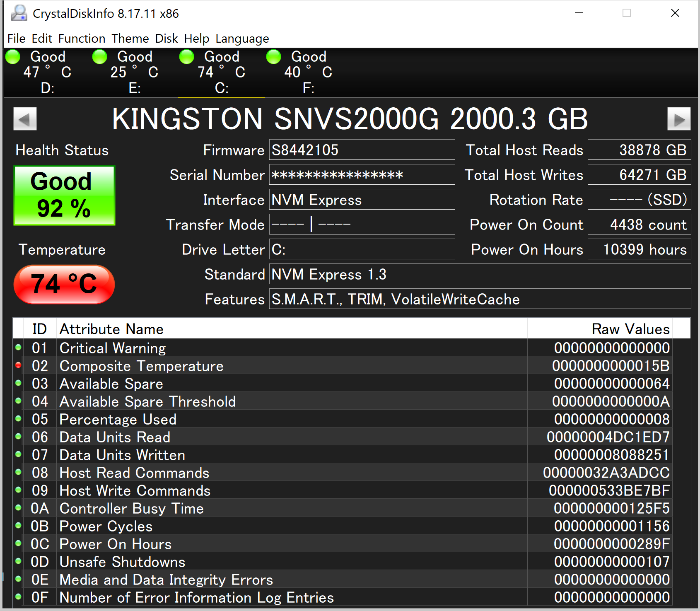Click the red status dot of Composite Temperature
700x611 pixels.
[18, 365]
